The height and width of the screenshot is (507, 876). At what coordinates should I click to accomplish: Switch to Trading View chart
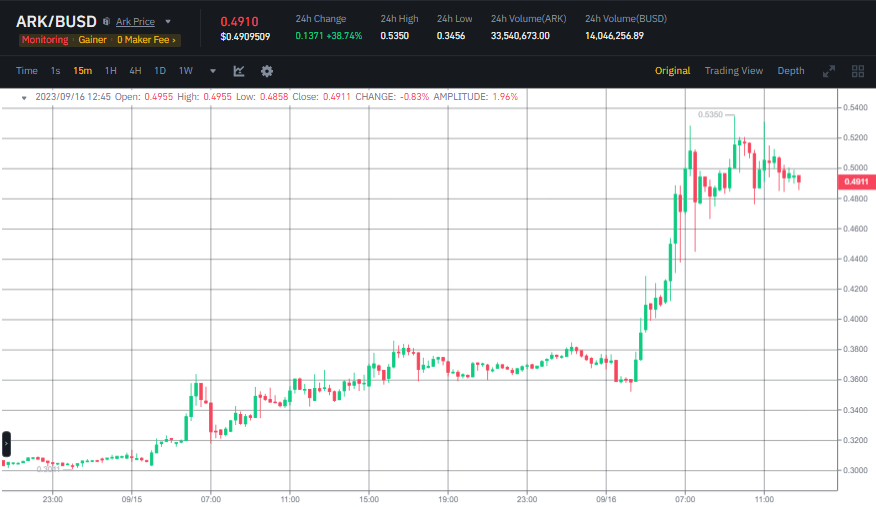point(734,71)
